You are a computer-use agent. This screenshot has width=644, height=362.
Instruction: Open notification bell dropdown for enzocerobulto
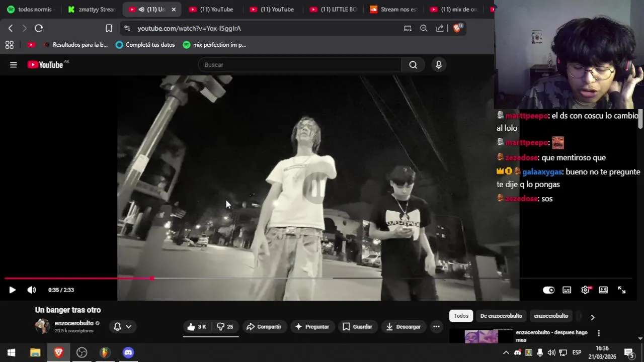coord(122,327)
